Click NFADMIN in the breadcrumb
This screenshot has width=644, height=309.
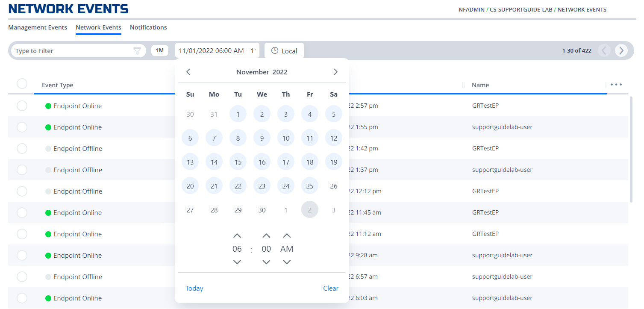(471, 9)
